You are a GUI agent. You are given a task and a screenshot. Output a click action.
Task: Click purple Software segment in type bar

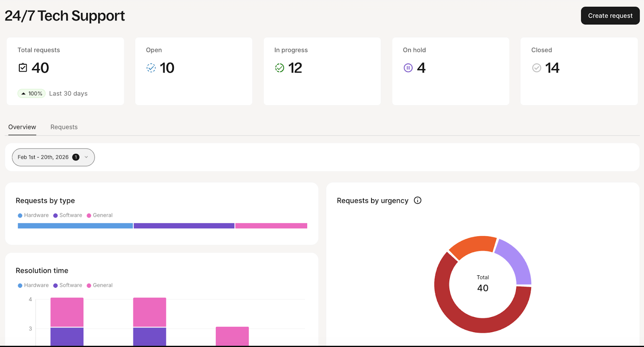pos(184,226)
